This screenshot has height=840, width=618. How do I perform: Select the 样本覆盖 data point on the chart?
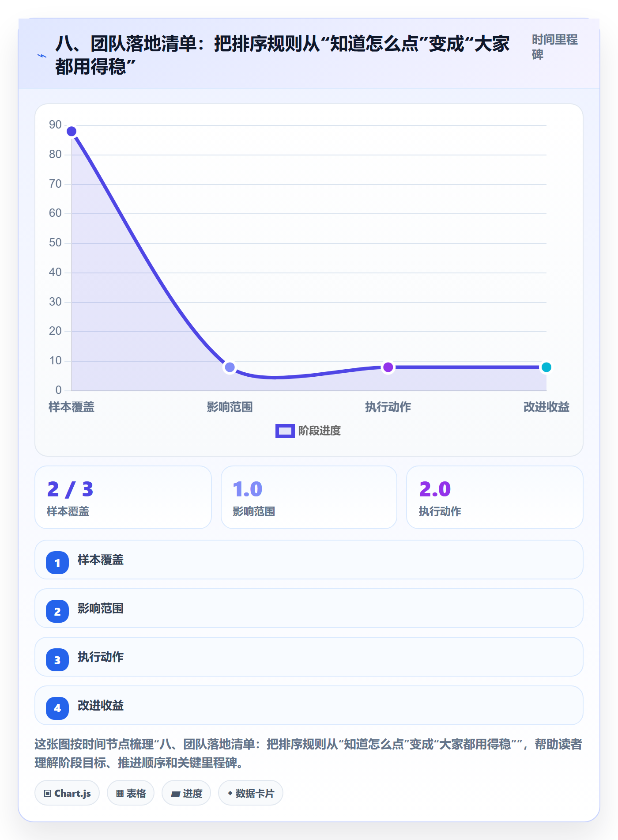(x=72, y=131)
